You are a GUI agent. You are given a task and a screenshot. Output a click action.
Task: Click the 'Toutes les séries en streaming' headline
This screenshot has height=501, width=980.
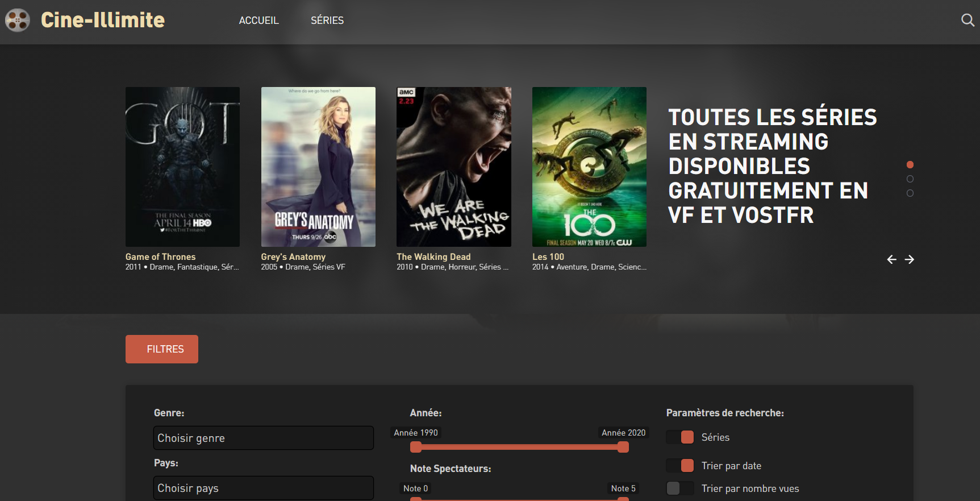coord(773,166)
